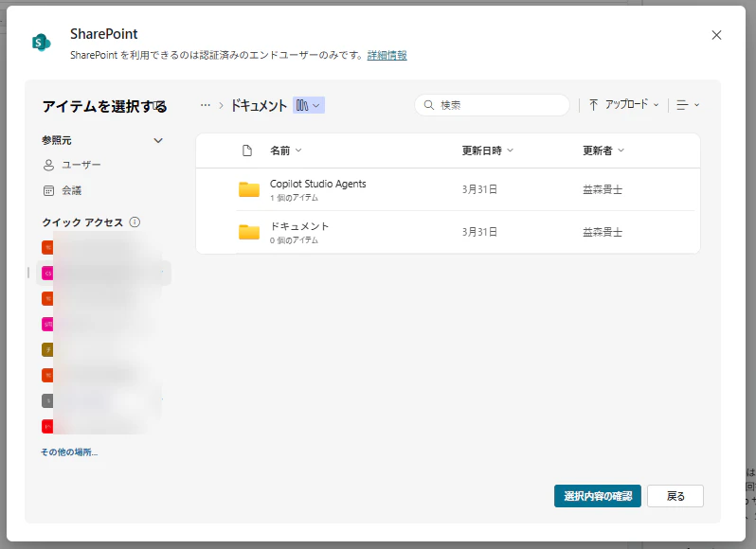This screenshot has height=549, width=756.
Task: Show クイック アクセス info icon
Action: (x=135, y=222)
